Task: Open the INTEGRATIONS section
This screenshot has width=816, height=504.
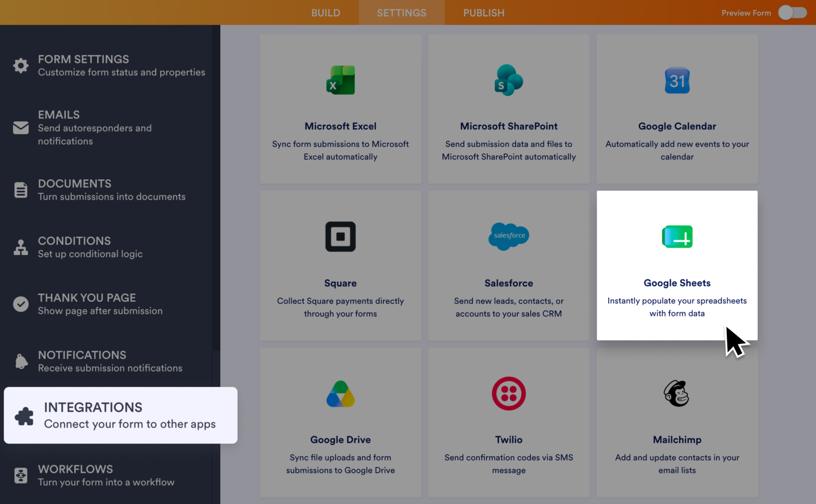Action: click(x=121, y=415)
